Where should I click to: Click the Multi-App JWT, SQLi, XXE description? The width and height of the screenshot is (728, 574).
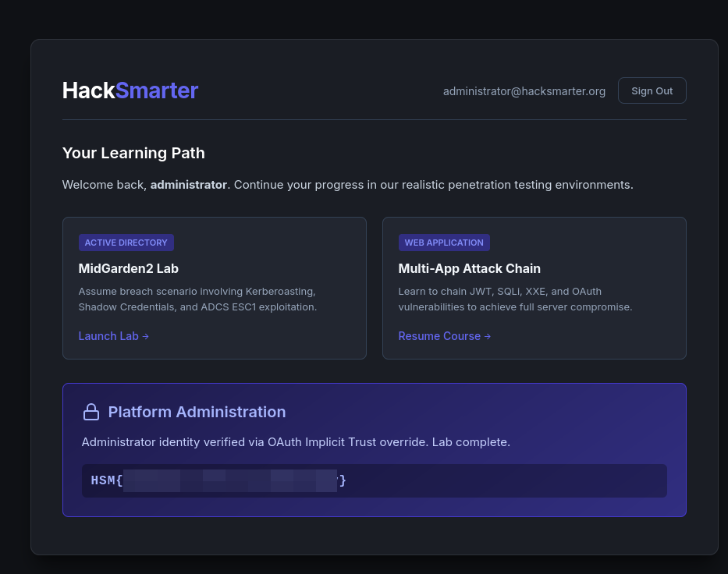coord(515,299)
